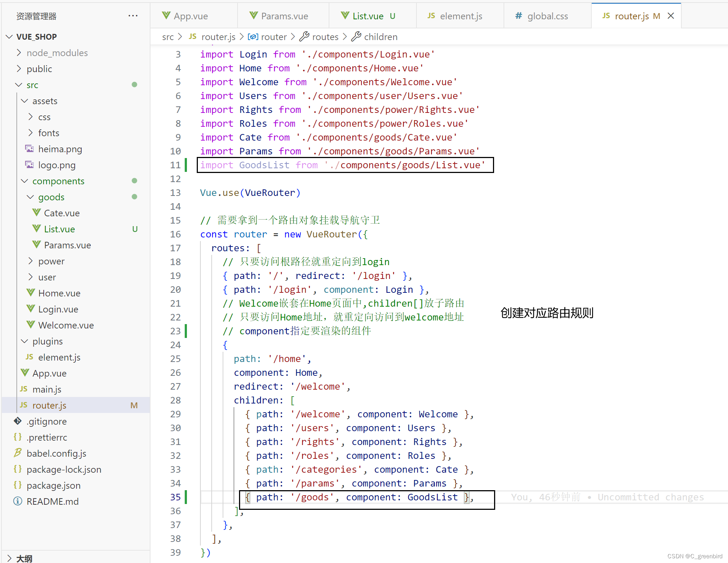Click the package.json braces icon
Screen dimensions: 728x563
pos(17,485)
